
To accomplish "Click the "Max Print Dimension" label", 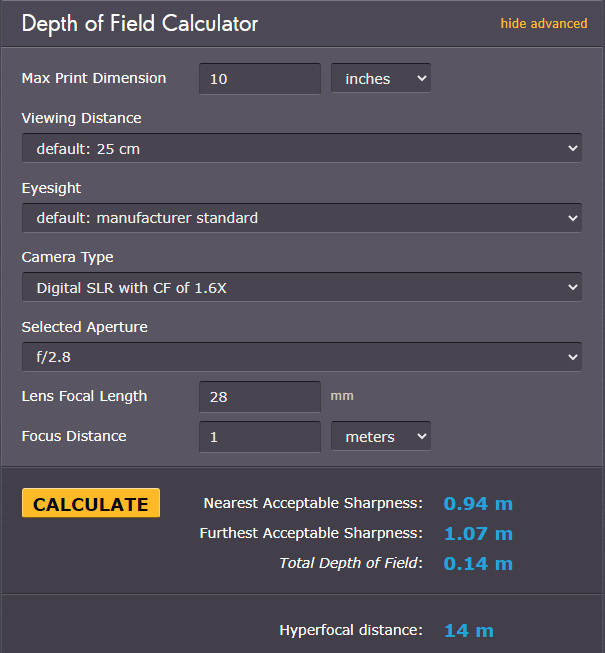I will point(94,78).
